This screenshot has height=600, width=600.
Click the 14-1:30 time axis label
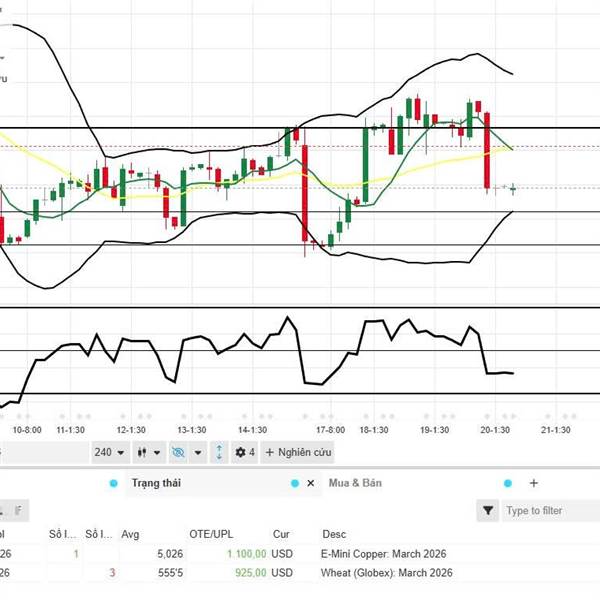253,430
